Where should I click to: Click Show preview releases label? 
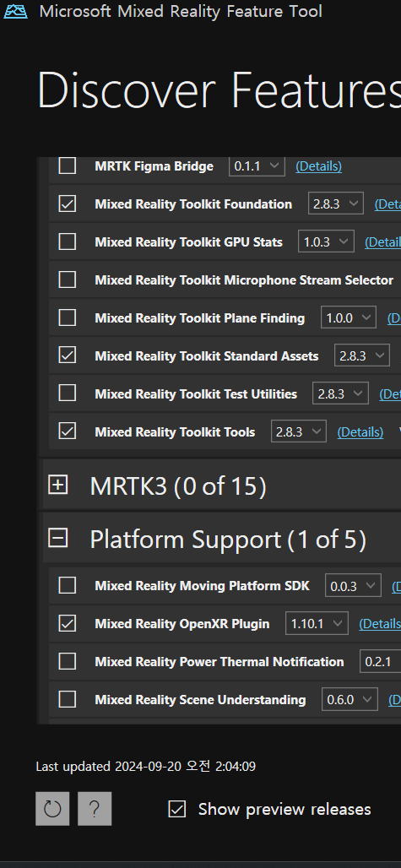click(x=284, y=809)
